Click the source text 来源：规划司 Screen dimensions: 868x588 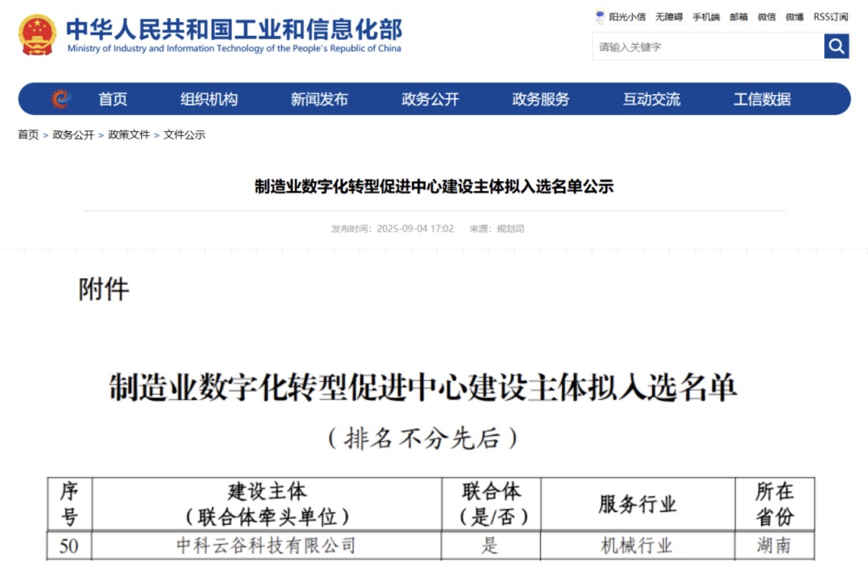click(497, 229)
